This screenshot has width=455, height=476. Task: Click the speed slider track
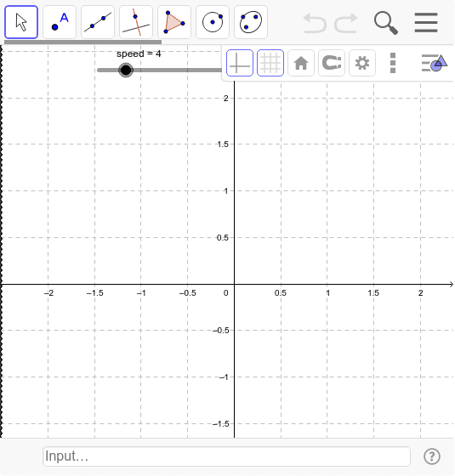click(x=160, y=70)
